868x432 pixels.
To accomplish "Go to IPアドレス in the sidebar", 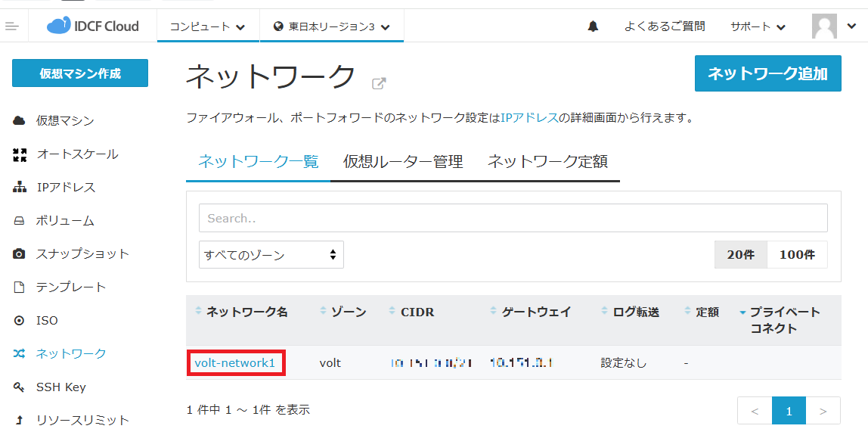I will click(x=65, y=187).
